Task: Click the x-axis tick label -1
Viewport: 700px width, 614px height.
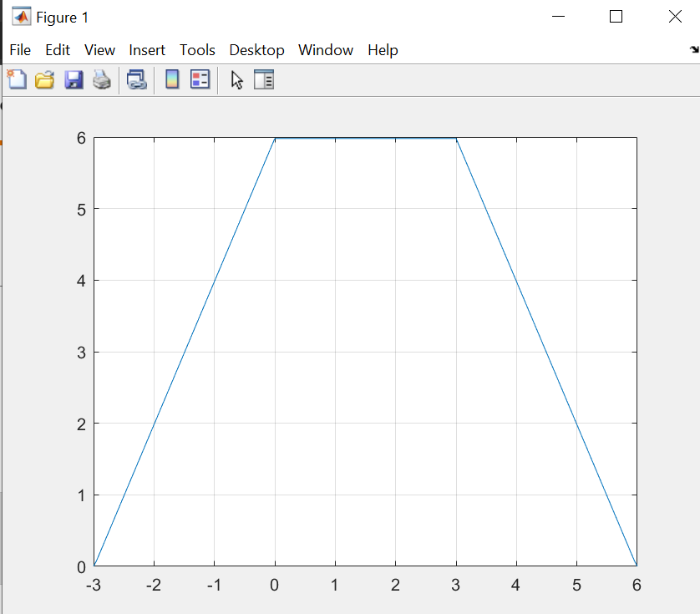Action: [214, 585]
